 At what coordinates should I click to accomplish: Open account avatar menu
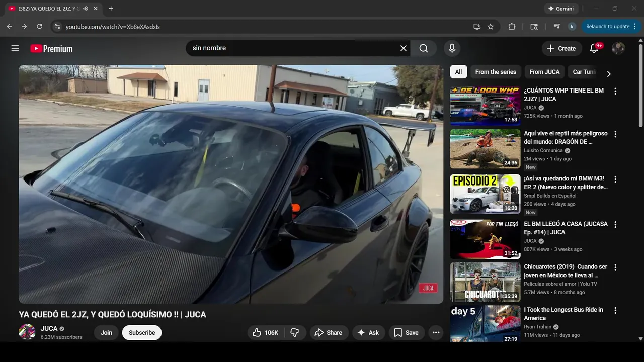(x=618, y=48)
